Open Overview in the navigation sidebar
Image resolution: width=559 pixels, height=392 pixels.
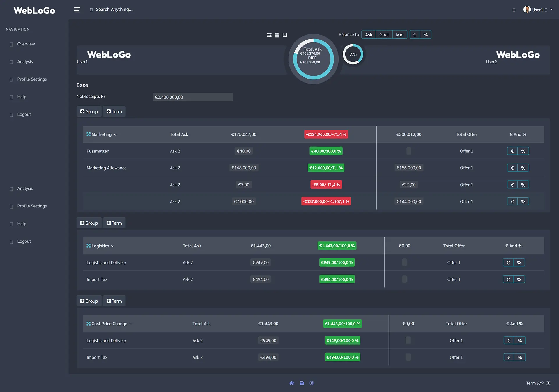[26, 44]
